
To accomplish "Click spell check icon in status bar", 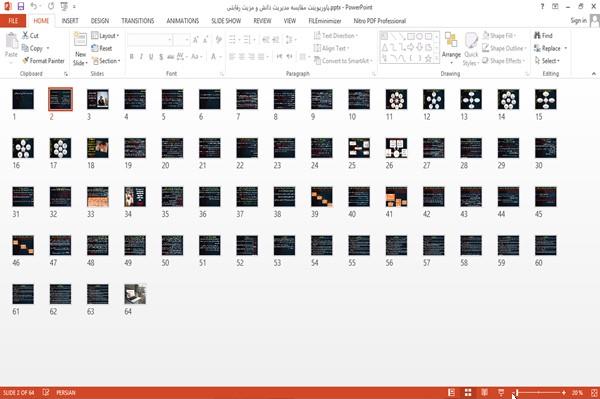I will [46, 392].
